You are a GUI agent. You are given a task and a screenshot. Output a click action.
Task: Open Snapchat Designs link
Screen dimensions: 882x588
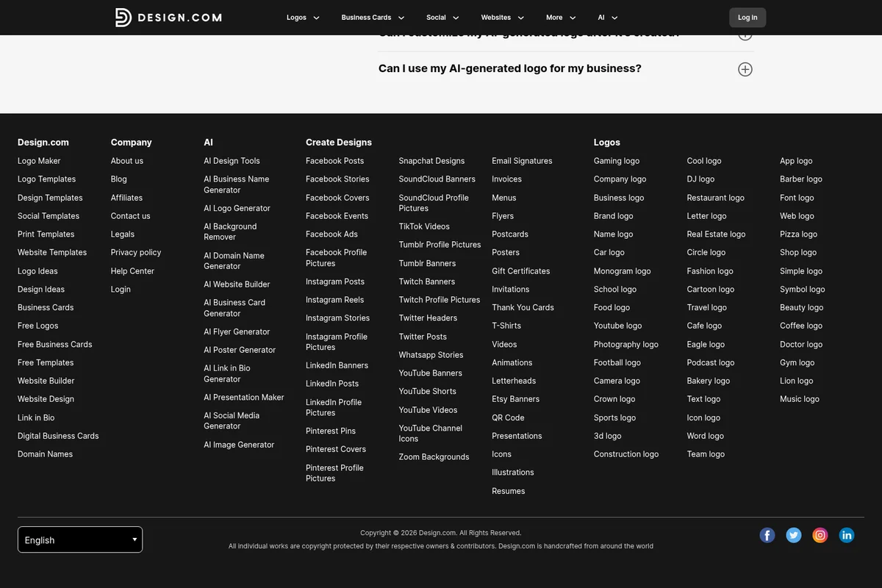(x=431, y=161)
